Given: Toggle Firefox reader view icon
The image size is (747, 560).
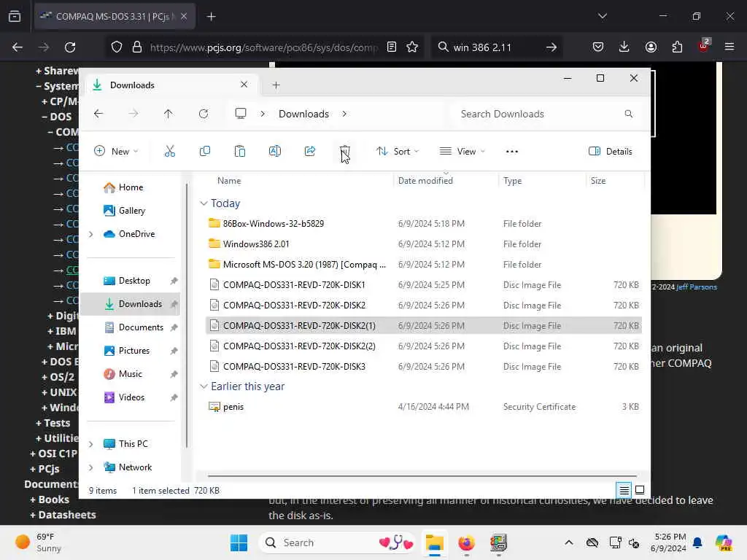Looking at the screenshot, I should 392,47.
